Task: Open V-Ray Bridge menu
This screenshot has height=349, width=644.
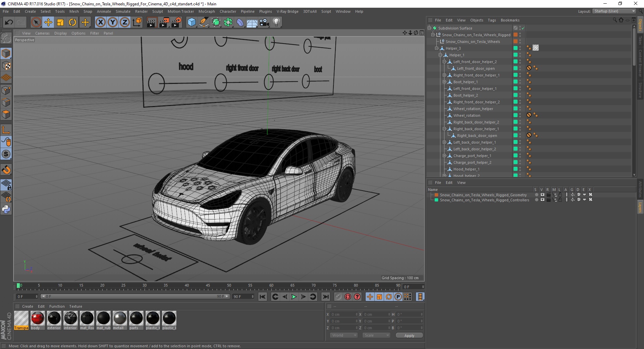Action: [287, 11]
